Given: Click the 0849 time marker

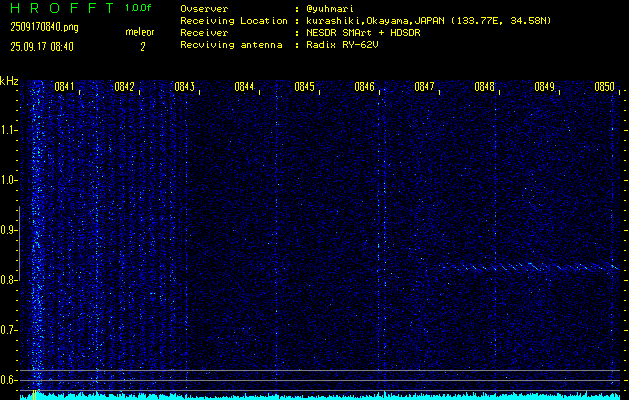Looking at the screenshot, I should (544, 87).
